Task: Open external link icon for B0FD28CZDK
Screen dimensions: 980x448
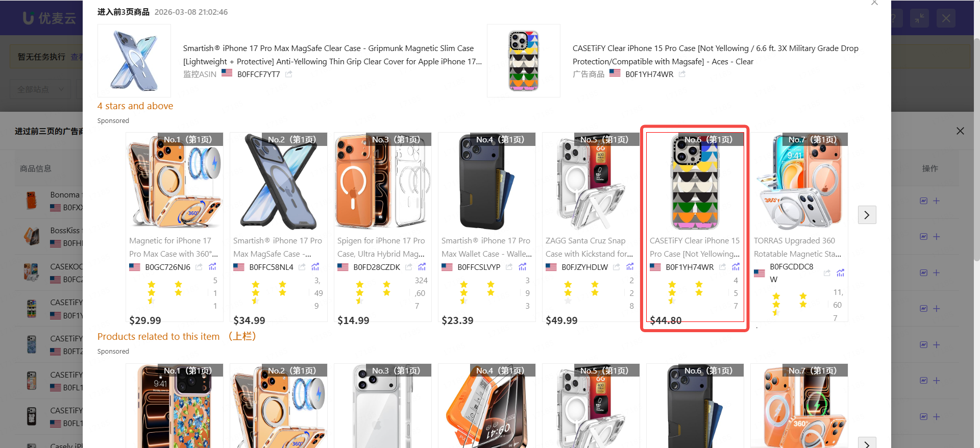Action: click(x=409, y=267)
